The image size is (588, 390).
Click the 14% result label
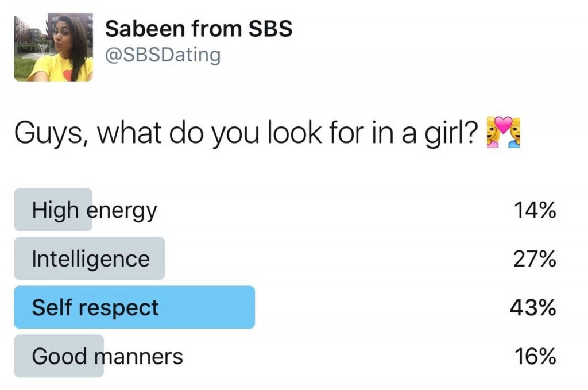point(535,210)
